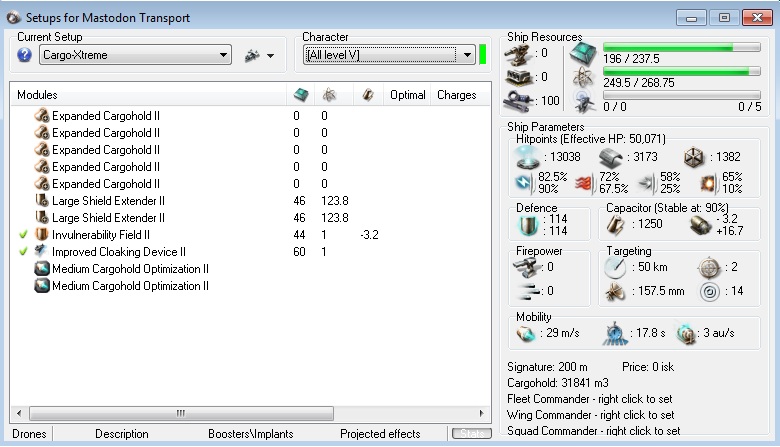Sort by capacitor usage column header icon
Image resolution: width=780 pixels, height=447 pixels.
tap(368, 94)
